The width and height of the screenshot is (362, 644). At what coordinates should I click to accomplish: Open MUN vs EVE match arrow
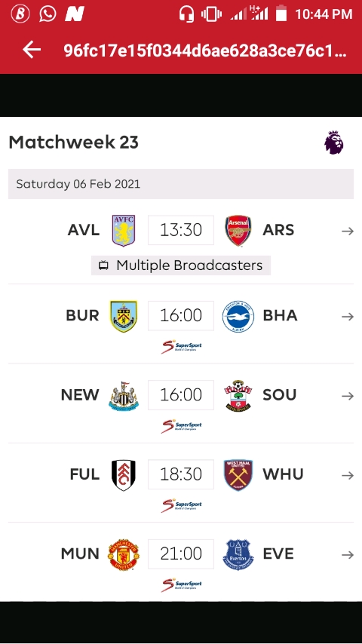[348, 555]
